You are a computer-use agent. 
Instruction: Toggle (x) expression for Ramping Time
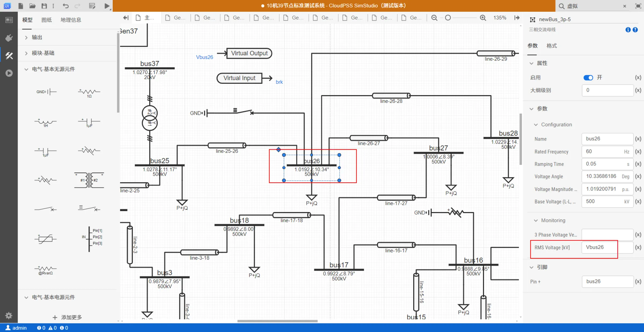(638, 164)
